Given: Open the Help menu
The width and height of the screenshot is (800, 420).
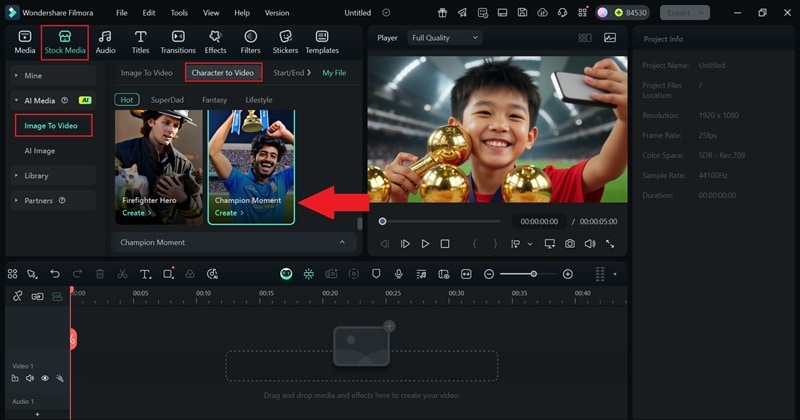Looking at the screenshot, I should (x=242, y=13).
